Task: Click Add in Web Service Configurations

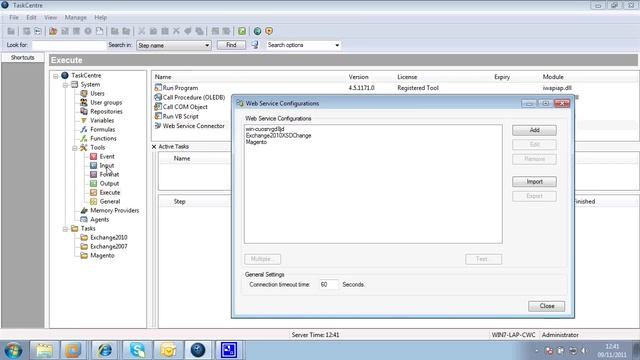Action: [534, 130]
